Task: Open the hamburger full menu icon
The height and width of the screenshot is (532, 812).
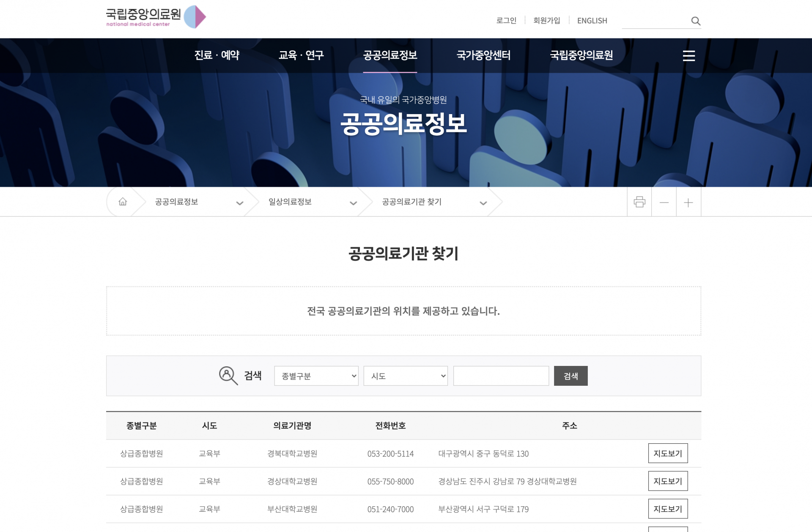Action: point(689,56)
